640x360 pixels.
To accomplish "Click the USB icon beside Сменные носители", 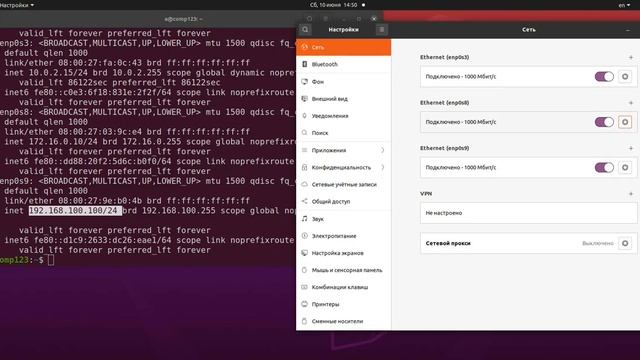I will (304, 321).
